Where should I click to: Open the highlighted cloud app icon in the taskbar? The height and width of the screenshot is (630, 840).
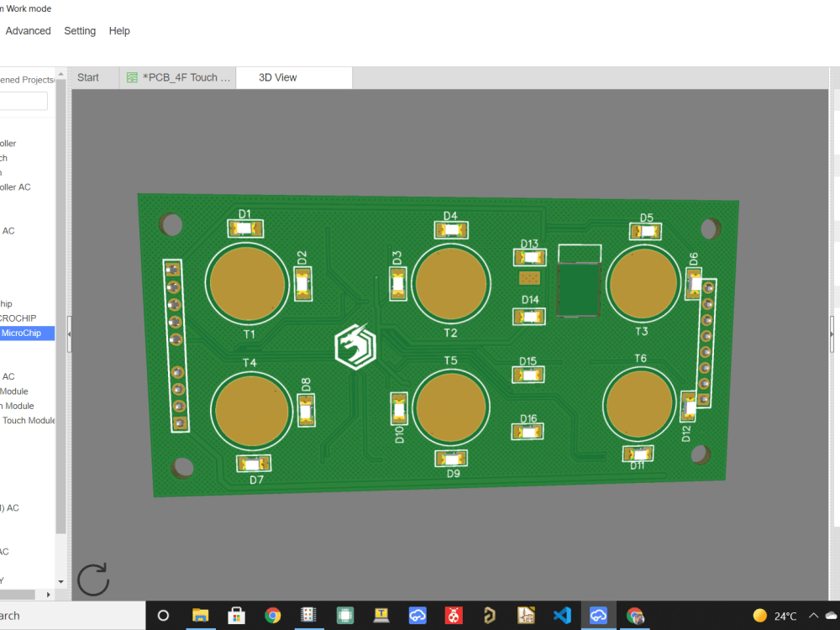tap(598, 616)
